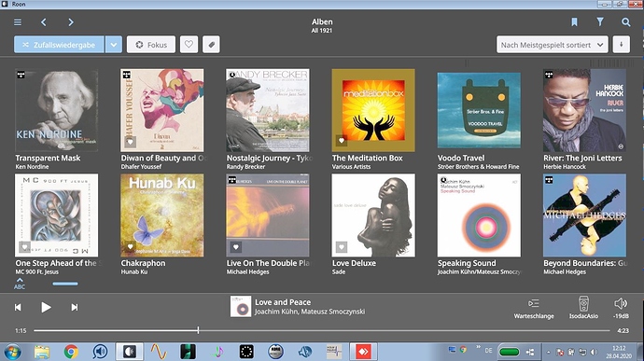Open the Speaking Sound album cover

pos(479,215)
